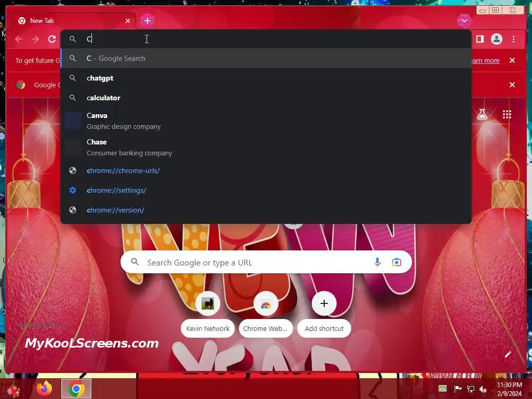Select the New Tab tab
This screenshot has height=399, width=532.
(x=74, y=21)
